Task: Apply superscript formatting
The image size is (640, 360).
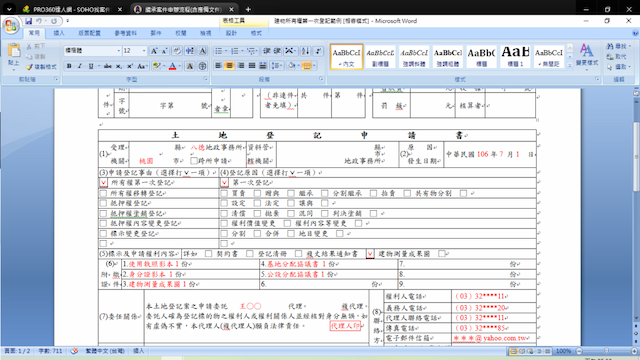Action: point(129,66)
